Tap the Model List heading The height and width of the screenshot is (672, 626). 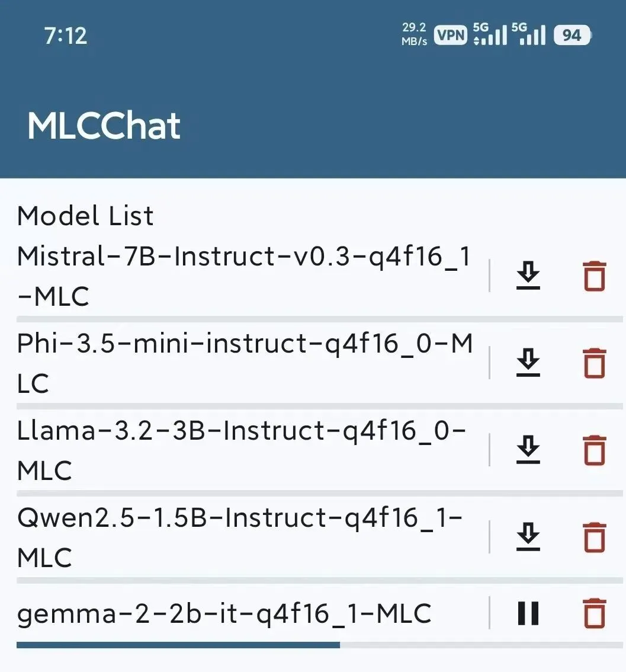(x=85, y=216)
